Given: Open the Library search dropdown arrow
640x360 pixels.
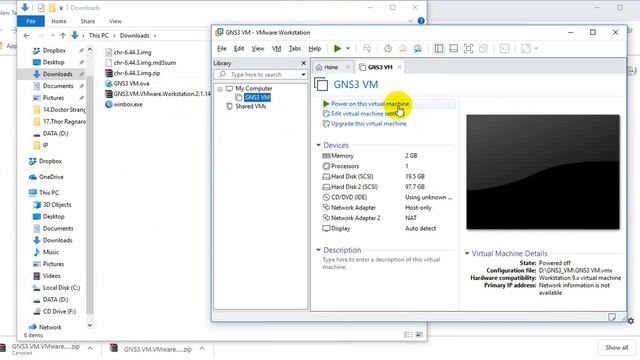Looking at the screenshot, I should click(x=303, y=75).
